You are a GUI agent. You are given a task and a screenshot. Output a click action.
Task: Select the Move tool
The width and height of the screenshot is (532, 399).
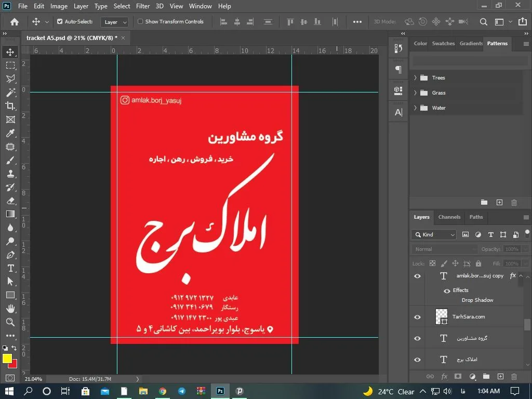pos(10,52)
